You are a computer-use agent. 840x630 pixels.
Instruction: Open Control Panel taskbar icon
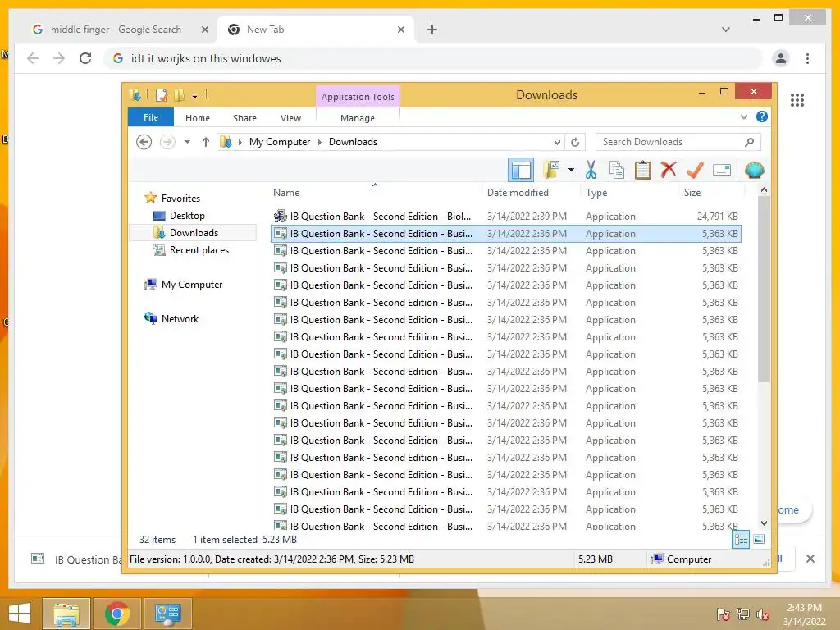pyautogui.click(x=168, y=614)
